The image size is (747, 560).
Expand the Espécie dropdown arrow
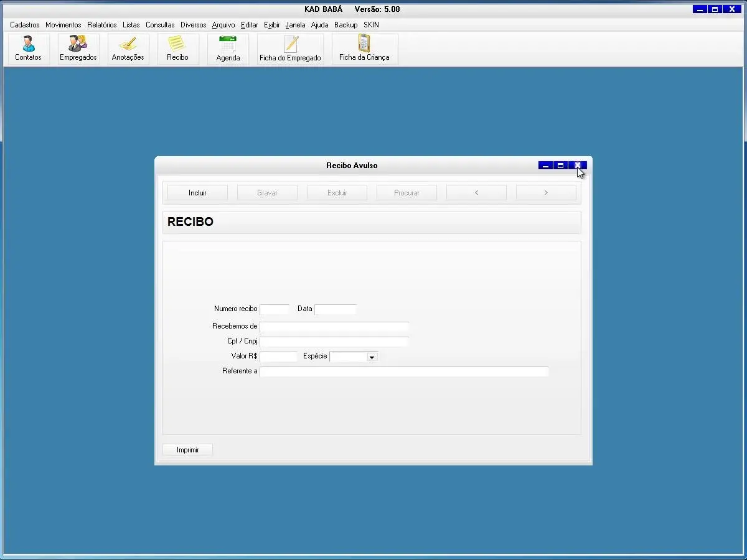pyautogui.click(x=372, y=357)
